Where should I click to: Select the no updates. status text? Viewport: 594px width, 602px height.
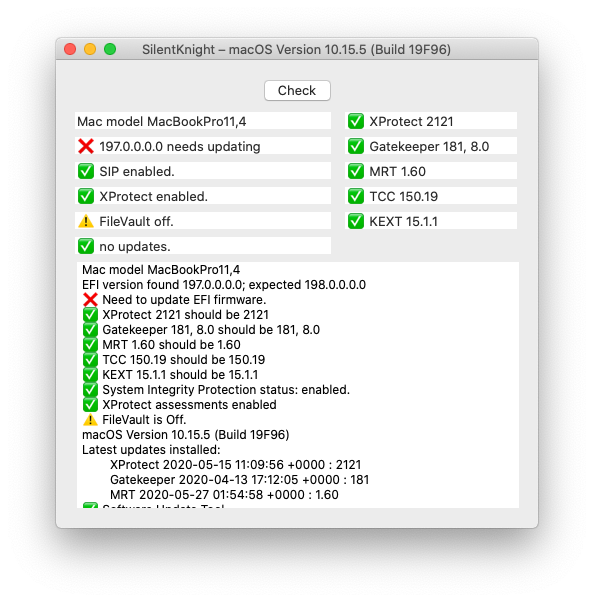[134, 246]
